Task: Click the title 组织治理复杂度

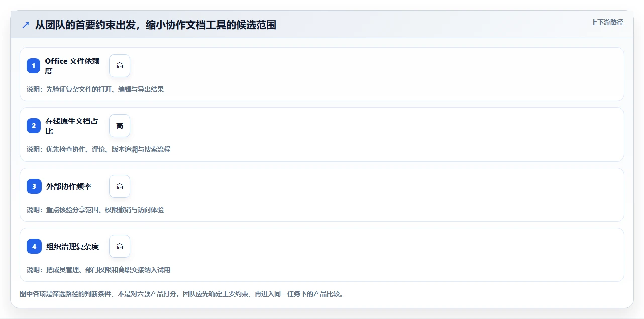Action: (x=72, y=246)
